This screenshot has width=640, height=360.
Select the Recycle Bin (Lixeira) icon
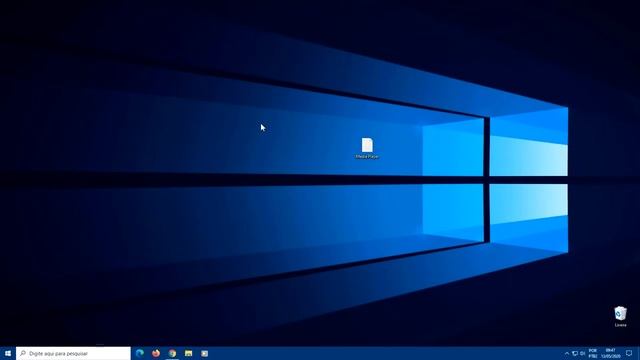coord(620,317)
